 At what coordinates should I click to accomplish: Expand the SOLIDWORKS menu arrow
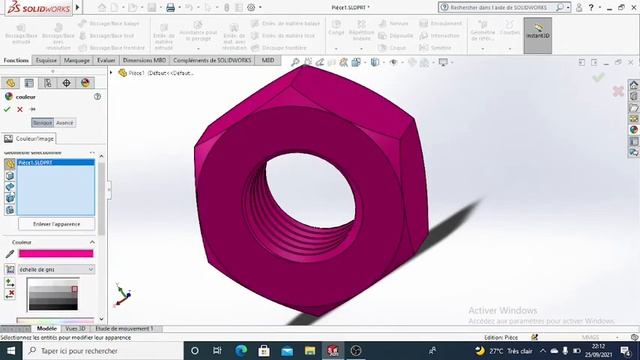coord(78,7)
